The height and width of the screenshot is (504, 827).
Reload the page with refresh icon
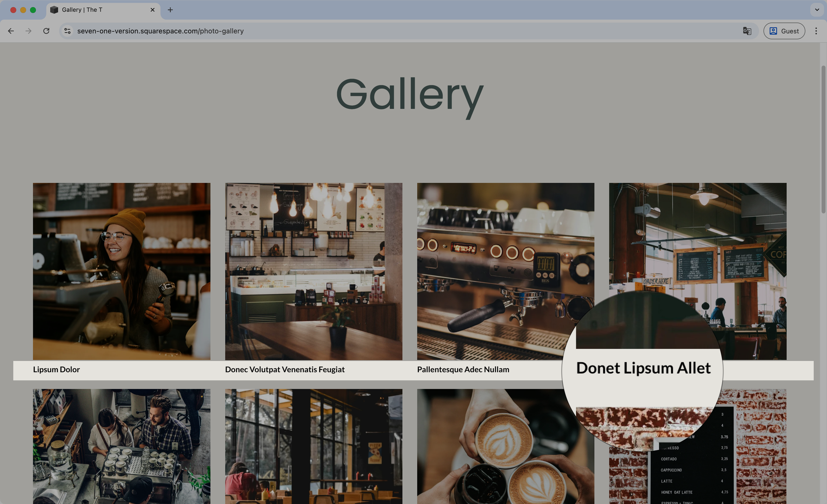click(46, 31)
